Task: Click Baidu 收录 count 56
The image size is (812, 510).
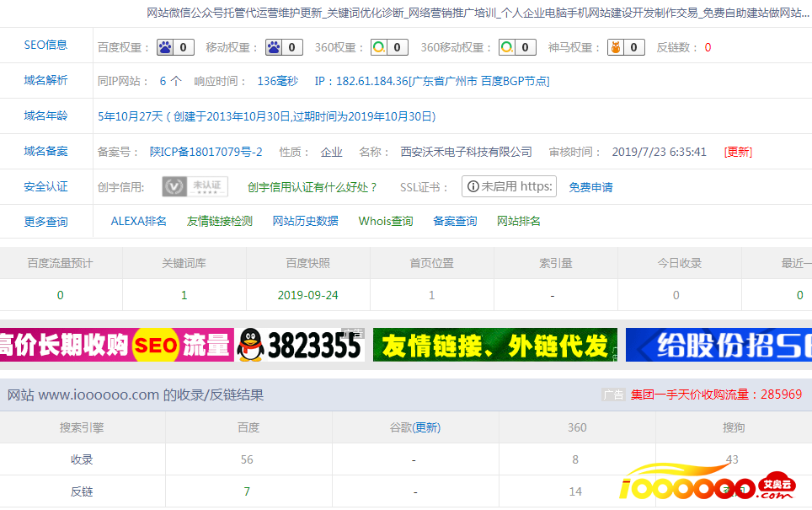Action: tap(247, 459)
